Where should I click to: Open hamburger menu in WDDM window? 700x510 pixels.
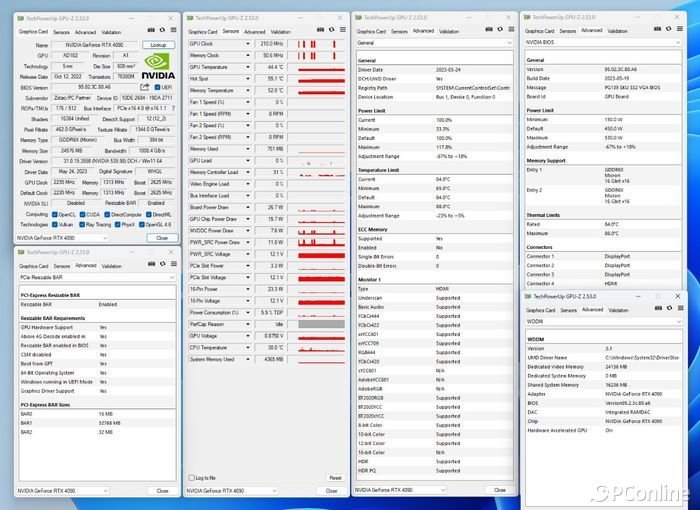tap(680, 308)
